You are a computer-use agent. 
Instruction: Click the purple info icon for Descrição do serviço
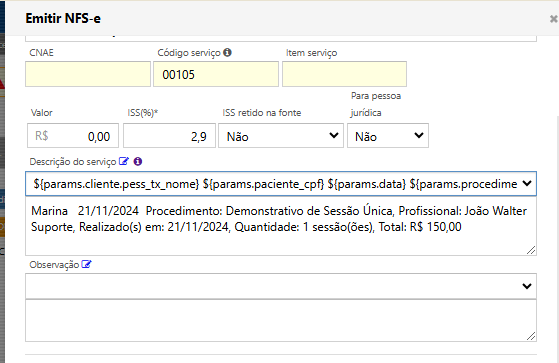[138, 162]
